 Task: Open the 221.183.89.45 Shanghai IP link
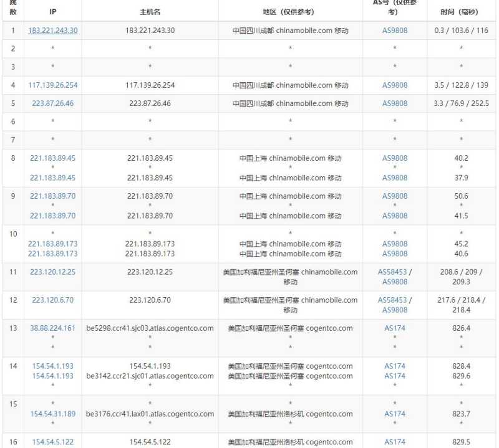[52, 158]
